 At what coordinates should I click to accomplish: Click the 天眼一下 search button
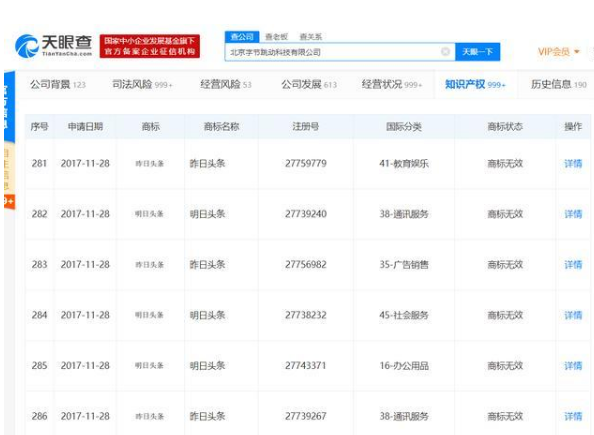click(477, 52)
